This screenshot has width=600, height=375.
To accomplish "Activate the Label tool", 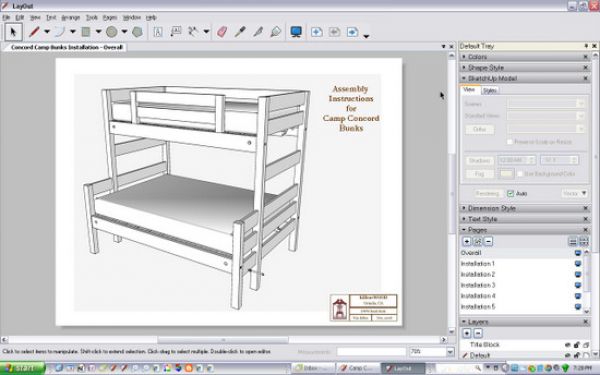I will 176,32.
